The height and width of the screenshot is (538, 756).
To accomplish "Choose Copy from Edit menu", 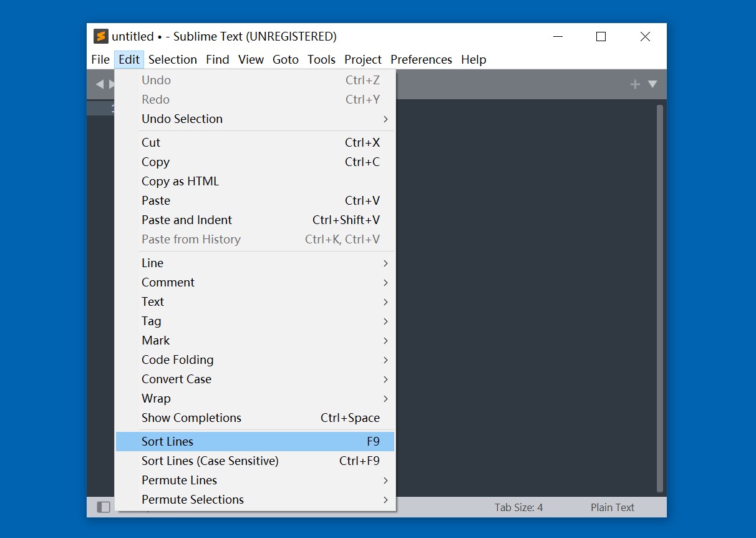I will [255, 162].
